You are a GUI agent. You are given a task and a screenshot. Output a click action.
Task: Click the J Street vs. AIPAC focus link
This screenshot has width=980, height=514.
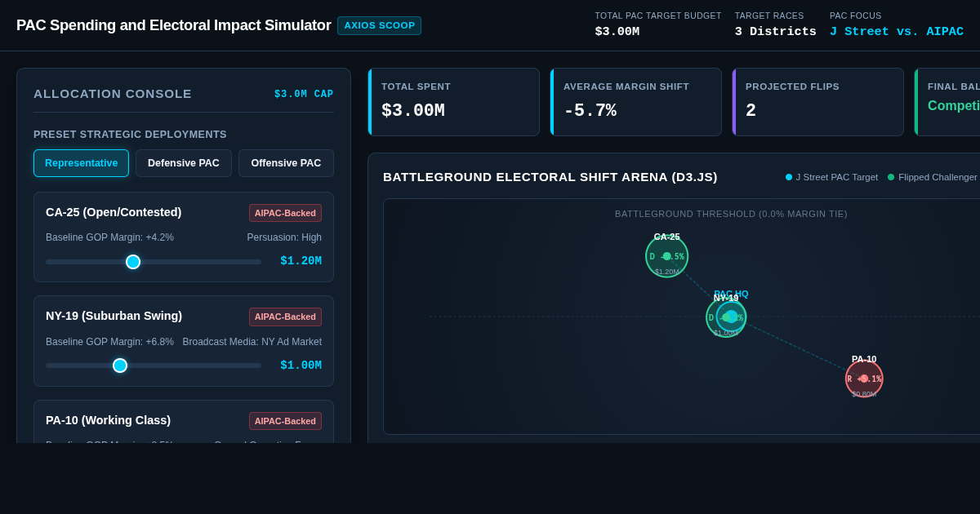pyautogui.click(x=897, y=32)
